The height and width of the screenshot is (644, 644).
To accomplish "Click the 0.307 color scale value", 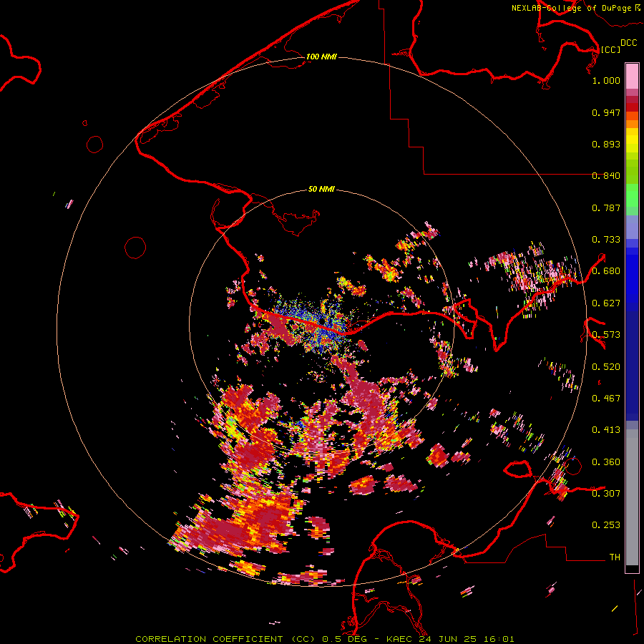I will tap(606, 494).
